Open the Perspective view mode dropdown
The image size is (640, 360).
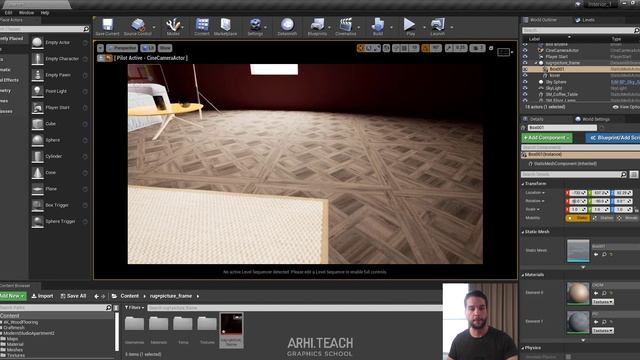122,48
